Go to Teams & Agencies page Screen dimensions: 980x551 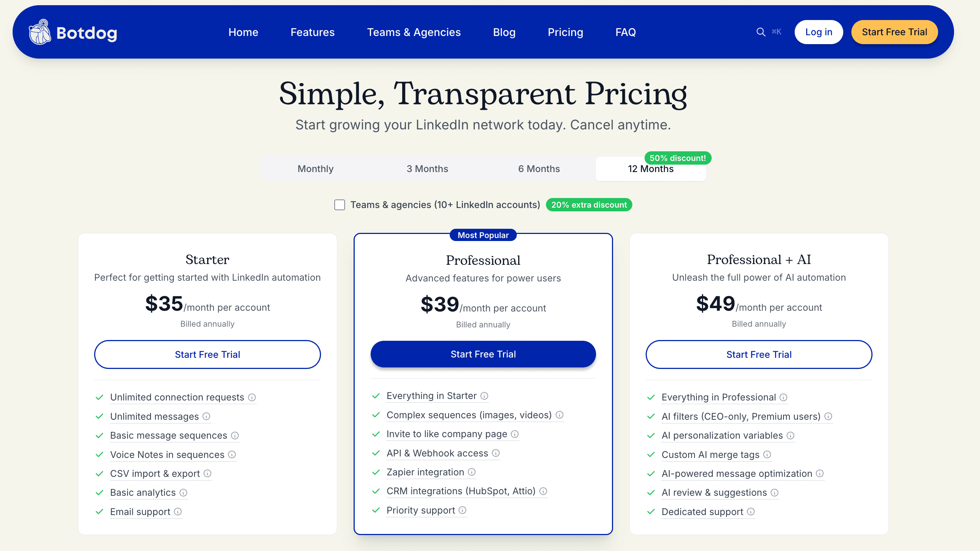414,32
